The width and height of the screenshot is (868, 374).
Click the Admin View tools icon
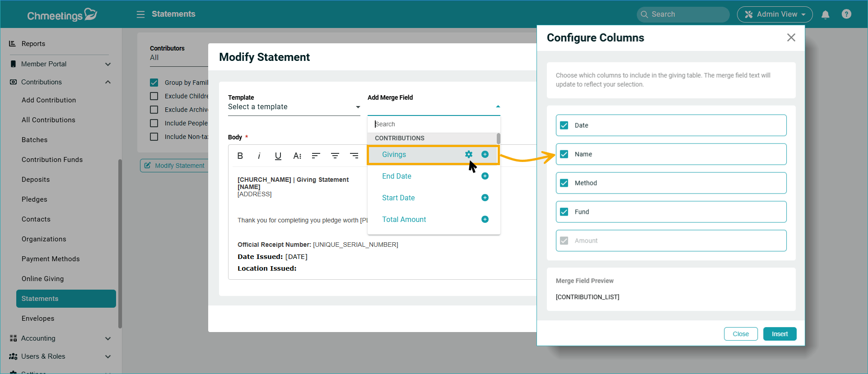tap(749, 14)
